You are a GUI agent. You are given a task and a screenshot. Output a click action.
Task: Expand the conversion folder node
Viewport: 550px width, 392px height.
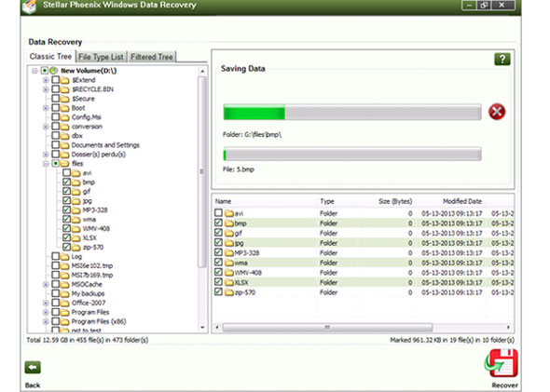(x=46, y=127)
